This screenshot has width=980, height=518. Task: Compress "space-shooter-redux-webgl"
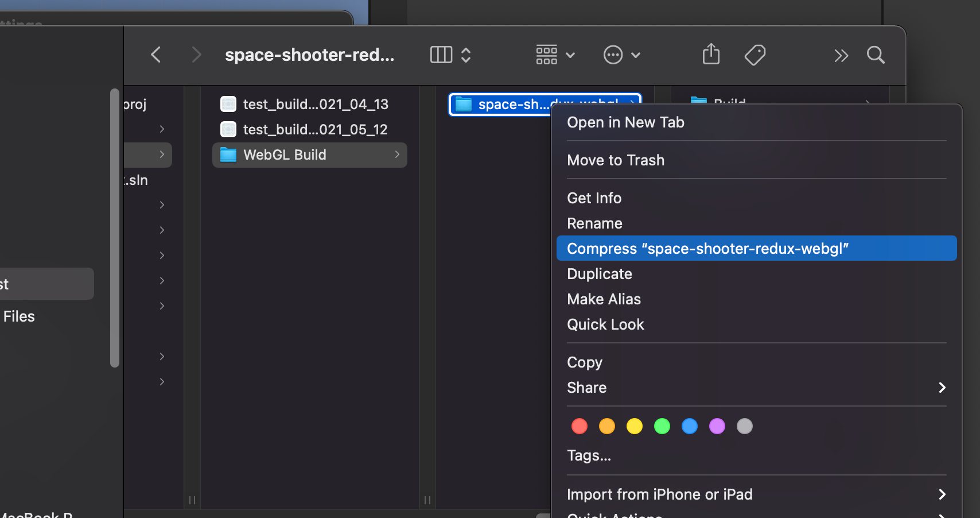[x=756, y=249]
